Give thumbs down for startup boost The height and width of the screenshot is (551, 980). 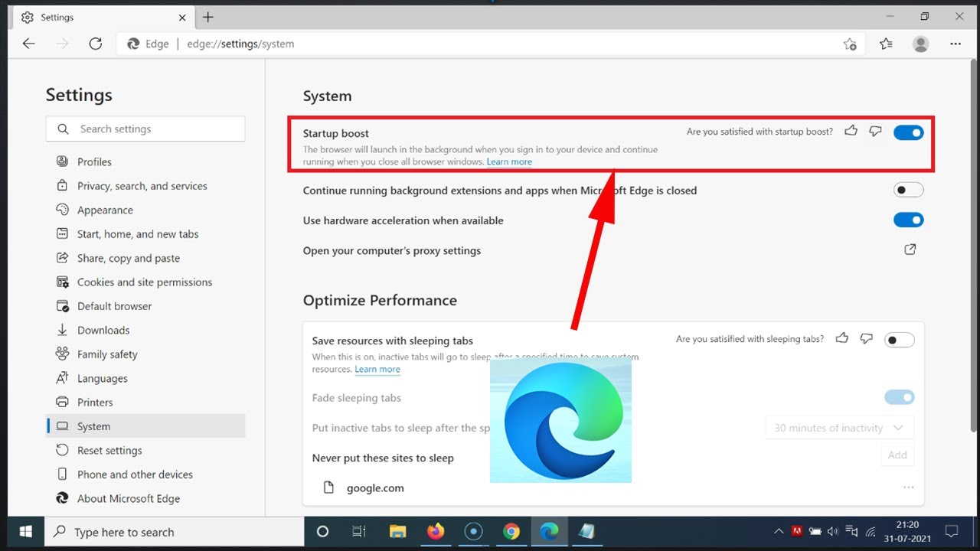[x=875, y=132]
